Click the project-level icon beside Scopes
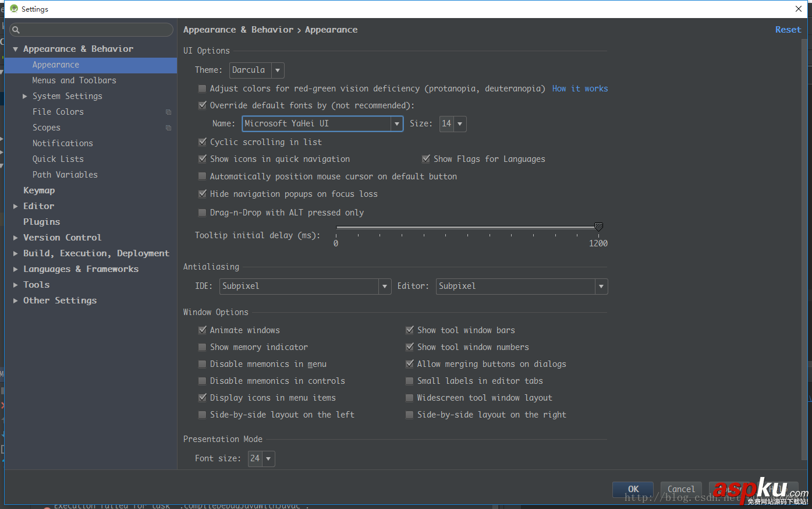Viewport: 812px width, 509px height. 168,128
